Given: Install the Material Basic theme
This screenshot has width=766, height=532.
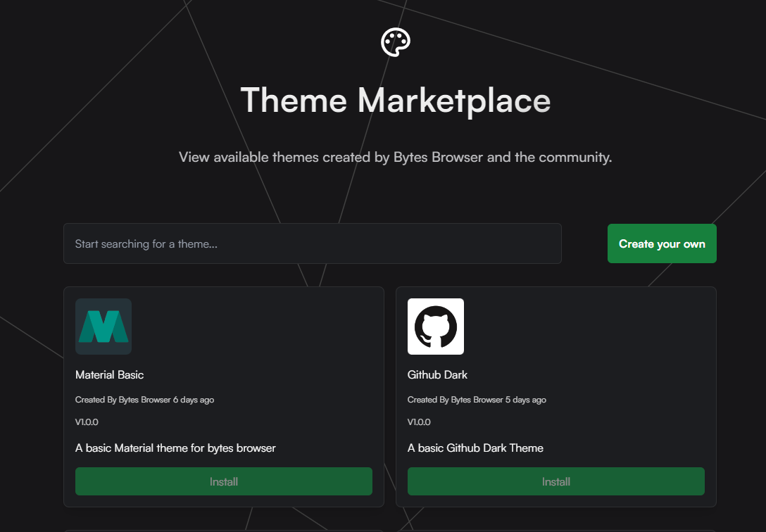Looking at the screenshot, I should 224,482.
